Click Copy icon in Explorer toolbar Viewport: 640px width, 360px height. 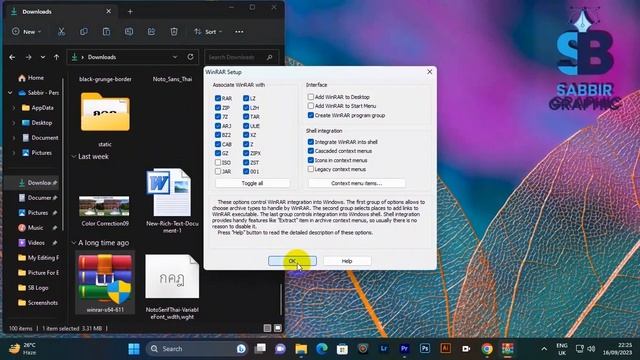pos(84,31)
